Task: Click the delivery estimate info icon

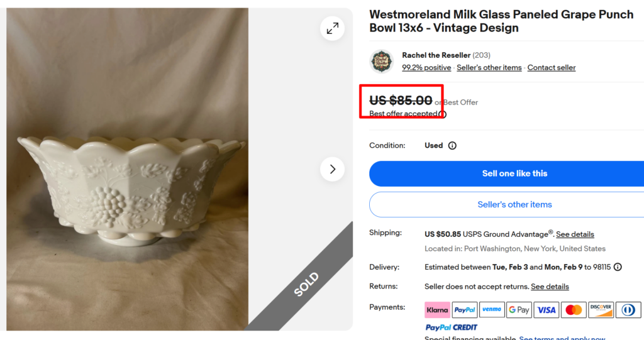Action: [618, 267]
